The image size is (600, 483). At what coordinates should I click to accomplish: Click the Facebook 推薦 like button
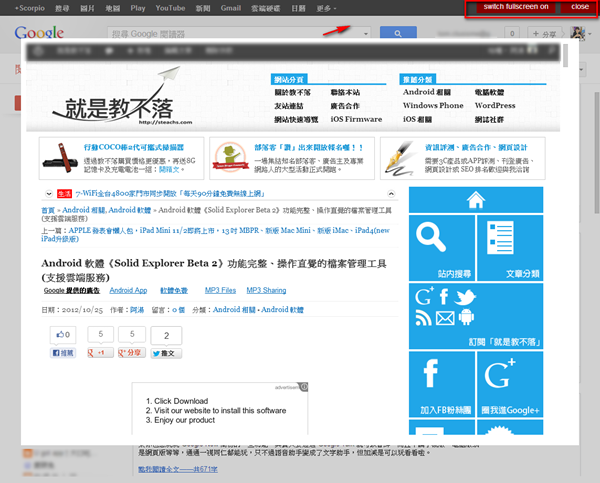coord(62,353)
